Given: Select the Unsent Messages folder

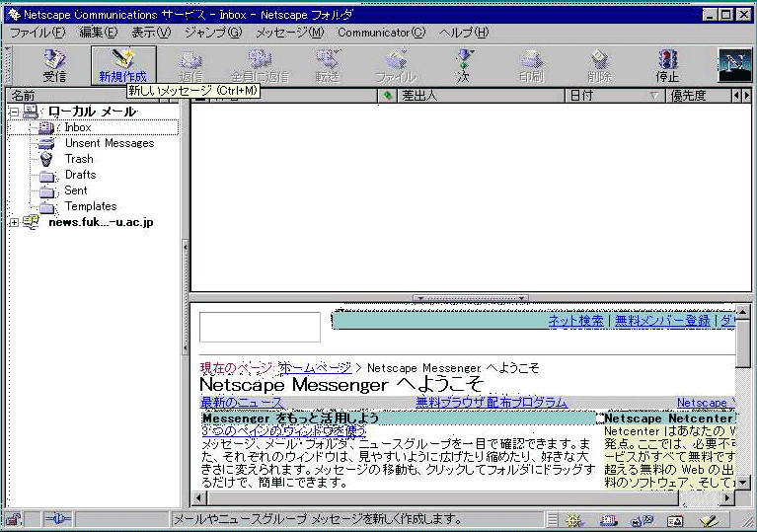Looking at the screenshot, I should coord(110,143).
